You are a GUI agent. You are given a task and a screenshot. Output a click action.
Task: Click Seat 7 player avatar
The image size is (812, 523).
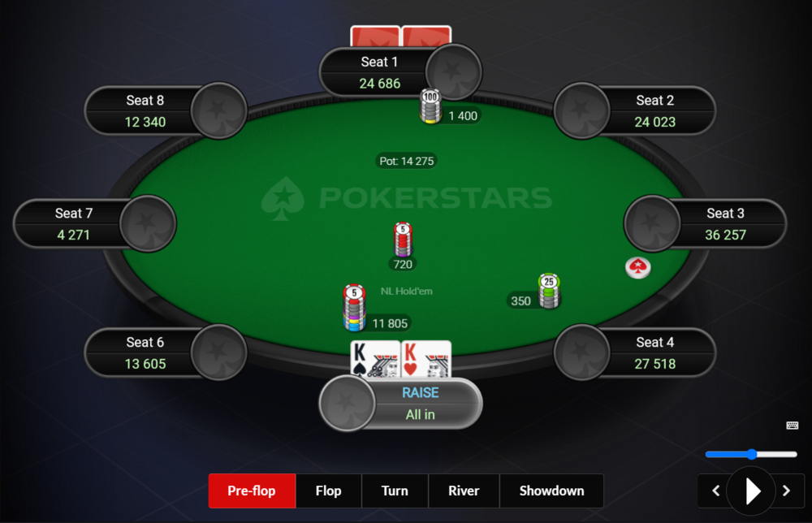[x=148, y=223]
